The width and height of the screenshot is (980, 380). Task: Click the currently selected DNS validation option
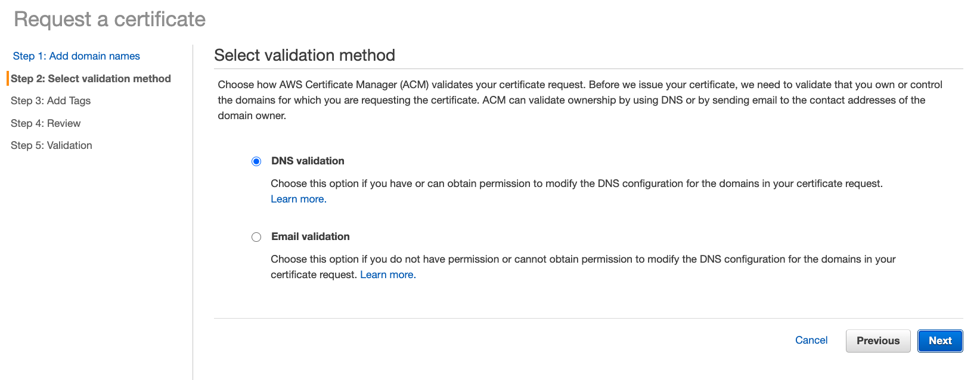(256, 161)
